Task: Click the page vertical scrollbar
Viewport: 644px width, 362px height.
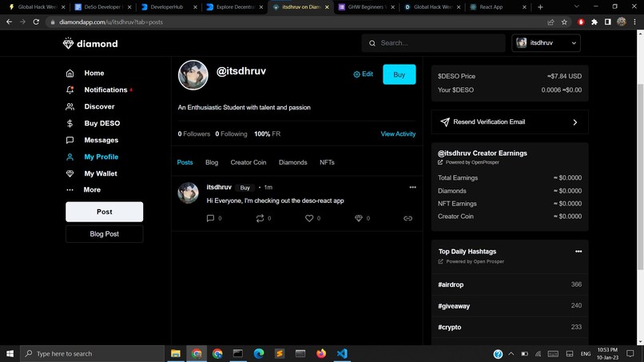Action: tap(640, 177)
